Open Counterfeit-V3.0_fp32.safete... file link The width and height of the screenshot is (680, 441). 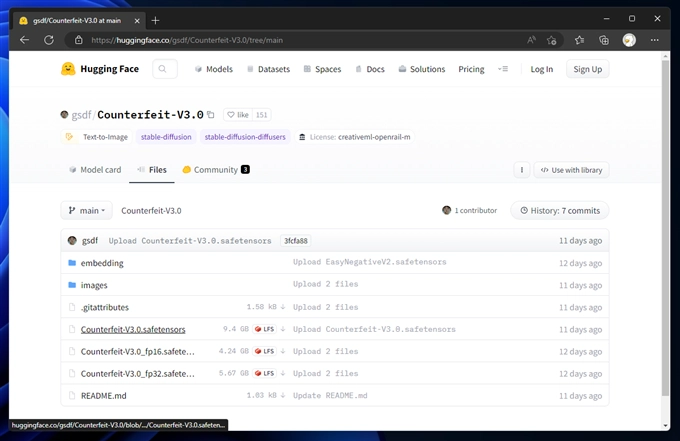(x=137, y=373)
